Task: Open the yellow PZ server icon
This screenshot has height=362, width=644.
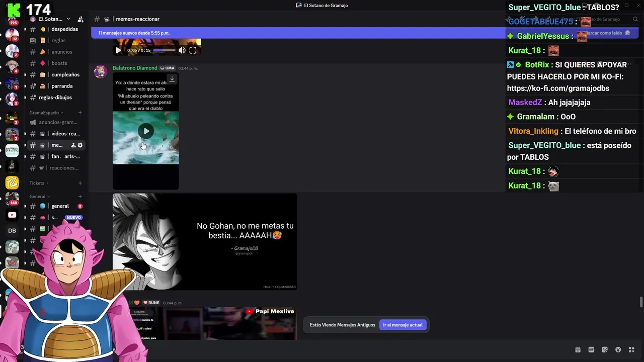Action: (12, 183)
